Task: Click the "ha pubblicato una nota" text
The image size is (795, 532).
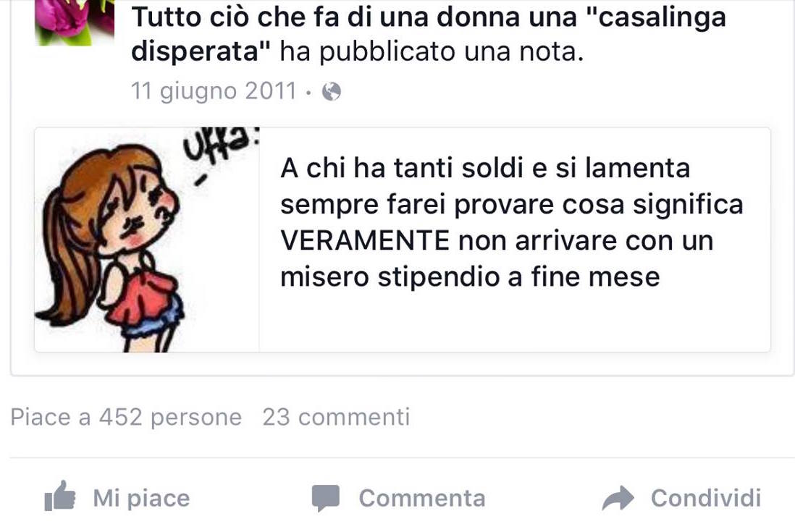Action: click(432, 51)
